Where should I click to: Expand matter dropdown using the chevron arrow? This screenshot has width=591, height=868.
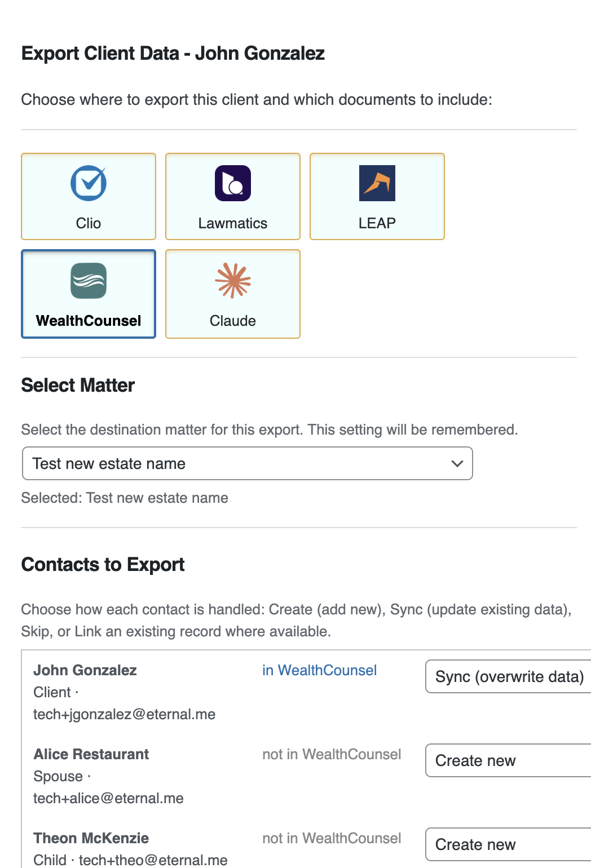[x=457, y=463]
